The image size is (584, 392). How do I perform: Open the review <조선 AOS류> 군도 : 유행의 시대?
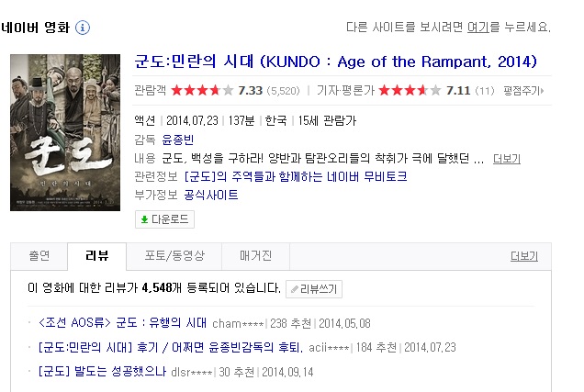[122, 323]
